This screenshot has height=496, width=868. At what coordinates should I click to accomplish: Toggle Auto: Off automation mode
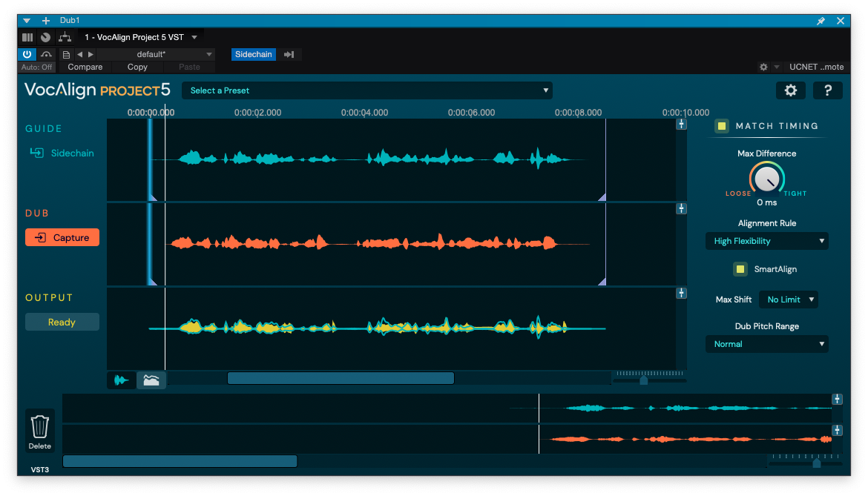36,67
